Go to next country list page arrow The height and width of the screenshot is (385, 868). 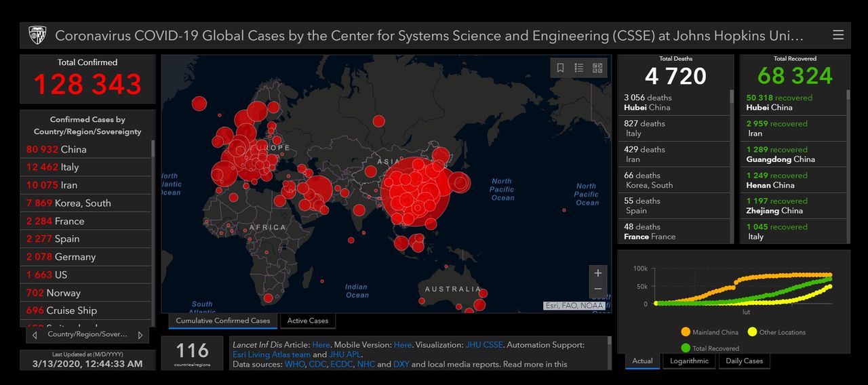140,335
